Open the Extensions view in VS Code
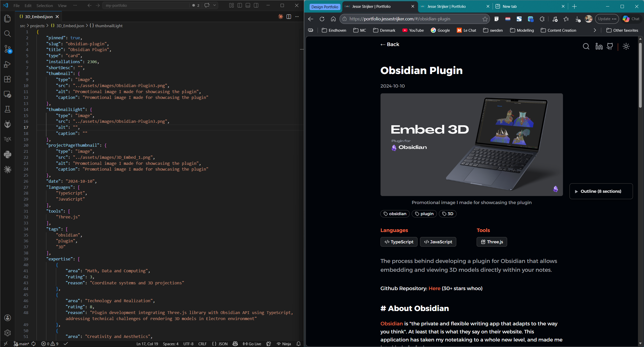 8,79
